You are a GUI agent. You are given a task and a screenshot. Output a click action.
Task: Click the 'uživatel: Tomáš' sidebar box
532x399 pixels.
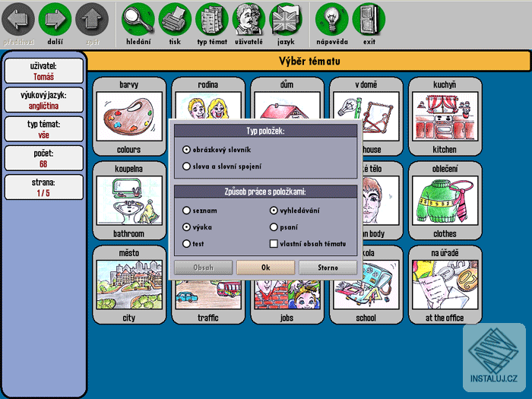(x=44, y=71)
